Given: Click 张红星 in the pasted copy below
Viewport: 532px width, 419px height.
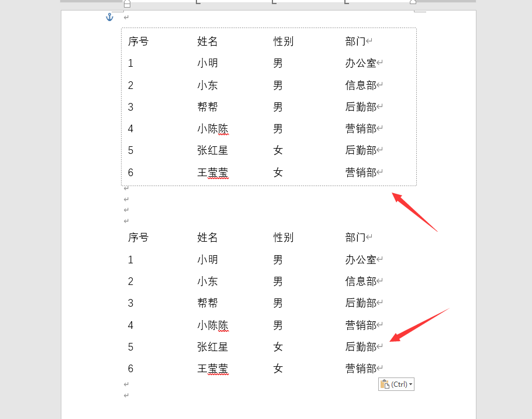Looking at the screenshot, I should (213, 347).
